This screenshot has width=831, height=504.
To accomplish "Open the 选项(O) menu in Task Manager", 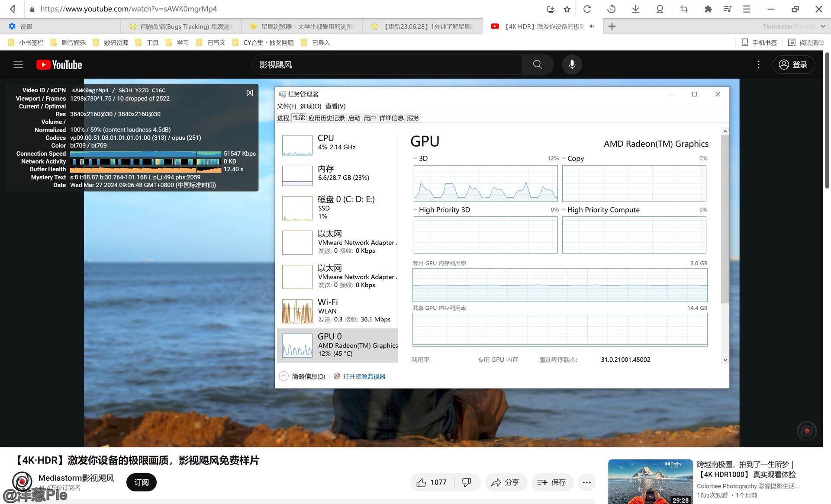I will 310,106.
